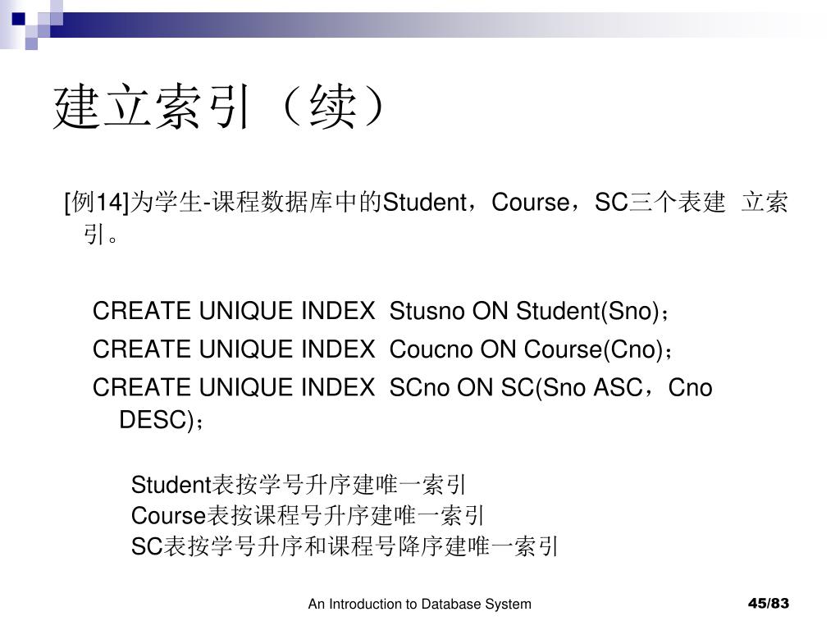Click the dark blue square decoration icon

(x=18, y=19)
